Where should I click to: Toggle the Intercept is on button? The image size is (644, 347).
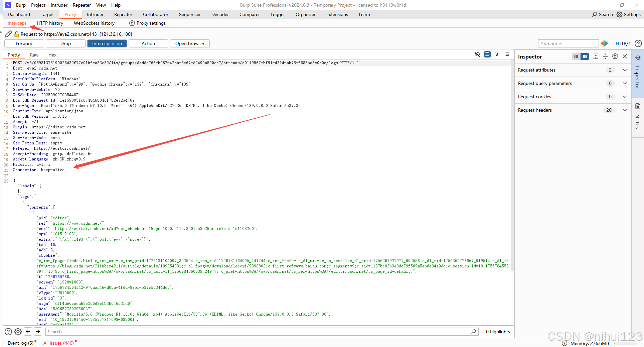click(x=107, y=43)
